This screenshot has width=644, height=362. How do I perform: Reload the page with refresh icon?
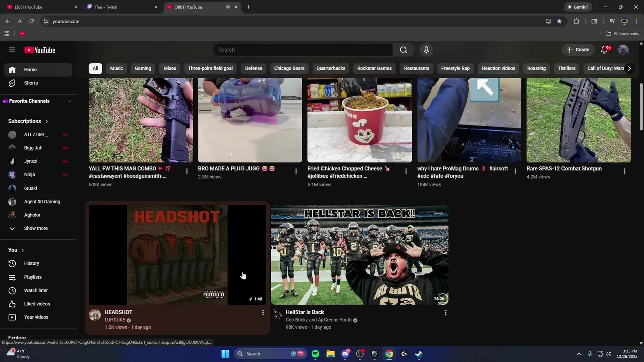pyautogui.click(x=31, y=21)
